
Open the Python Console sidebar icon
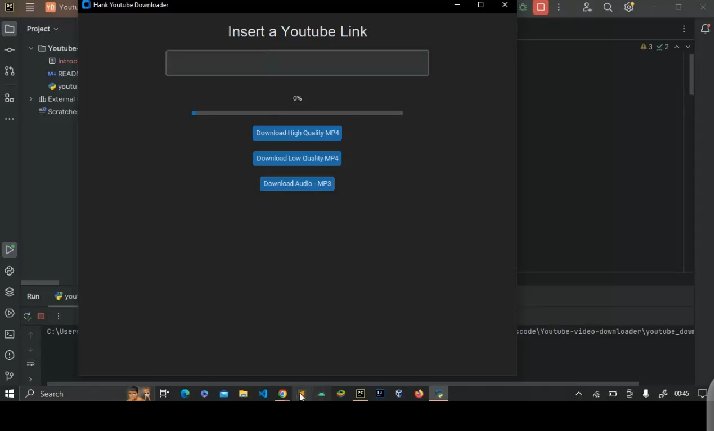10,271
